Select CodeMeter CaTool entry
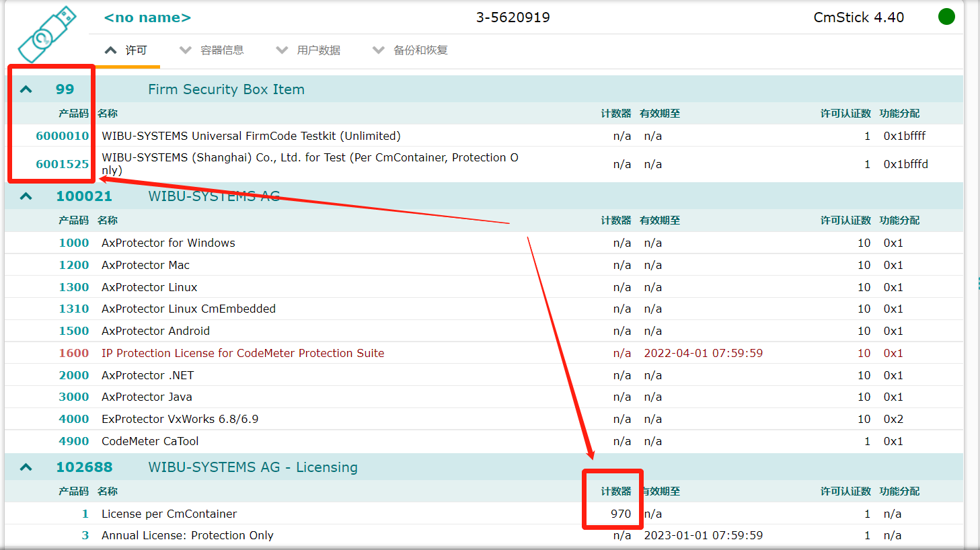 pos(150,441)
